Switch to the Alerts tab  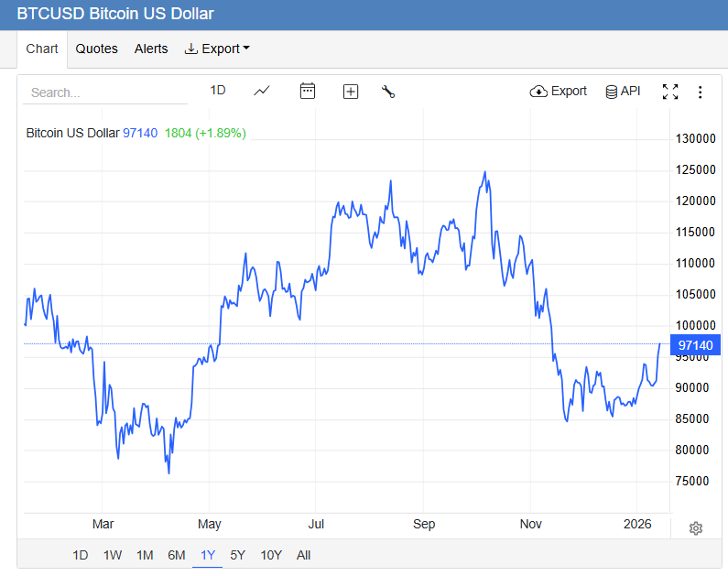(151, 49)
